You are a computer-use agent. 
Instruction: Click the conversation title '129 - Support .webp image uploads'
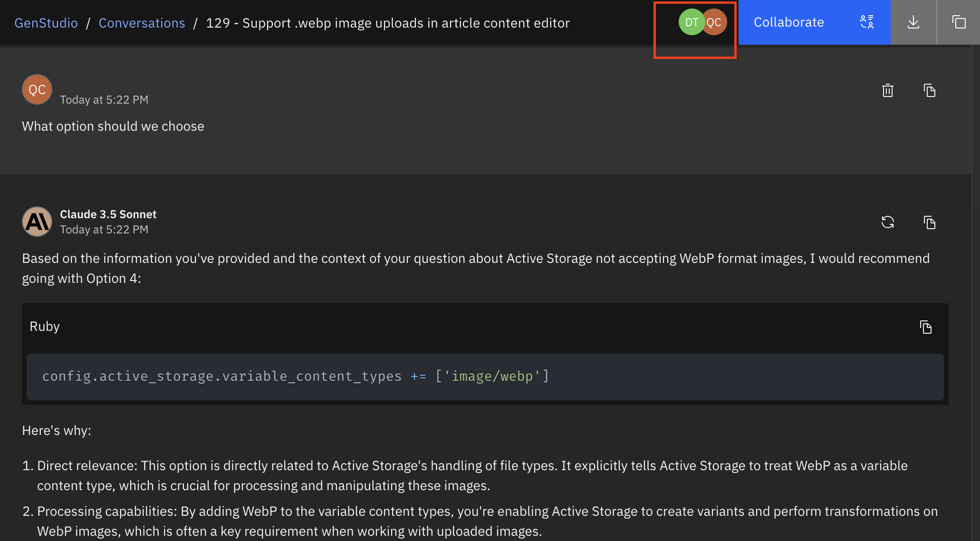click(387, 23)
